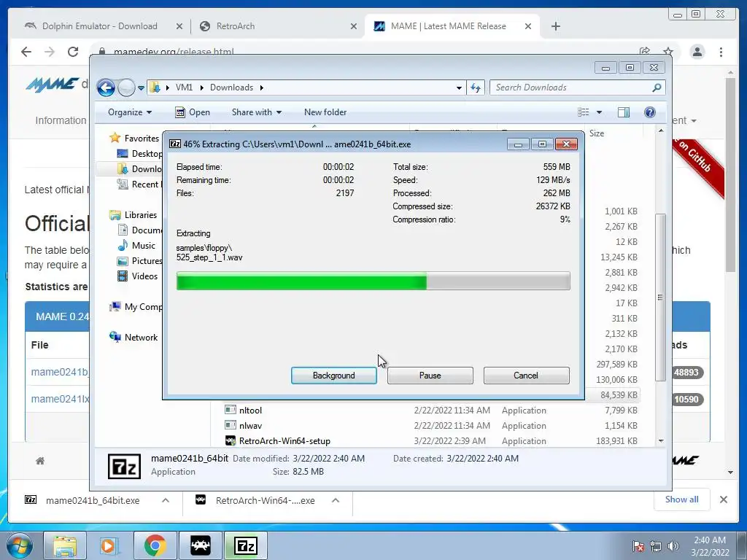
Task: Send extraction to Background
Action: point(333,376)
